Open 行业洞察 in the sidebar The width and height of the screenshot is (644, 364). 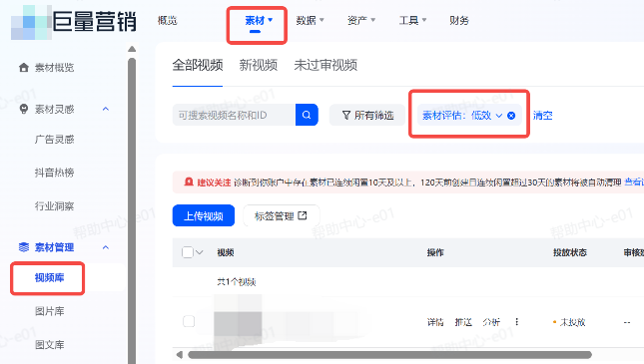tap(54, 206)
